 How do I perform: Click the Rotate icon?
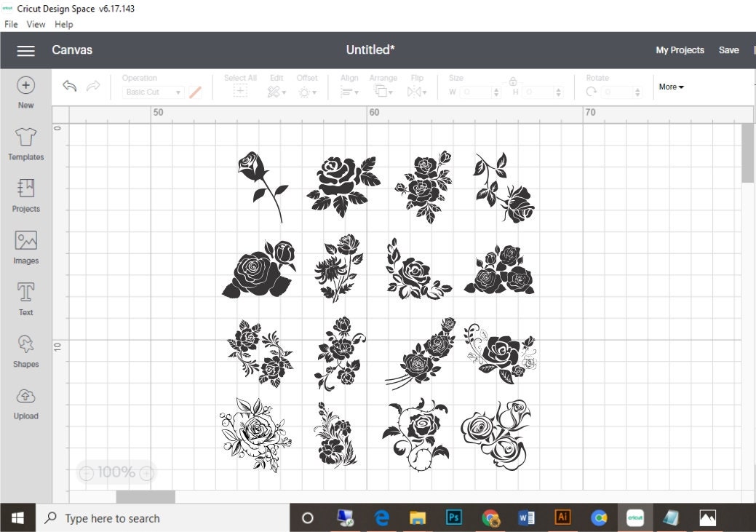click(591, 92)
